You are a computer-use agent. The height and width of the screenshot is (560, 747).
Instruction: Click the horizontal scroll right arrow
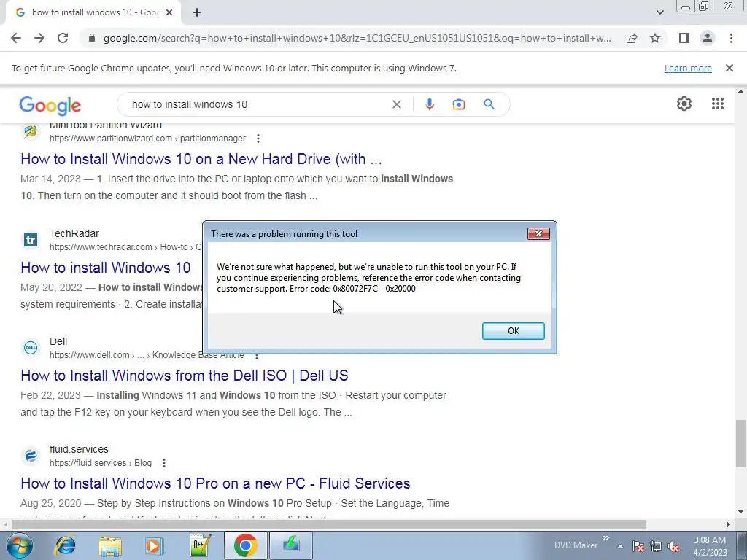729,524
